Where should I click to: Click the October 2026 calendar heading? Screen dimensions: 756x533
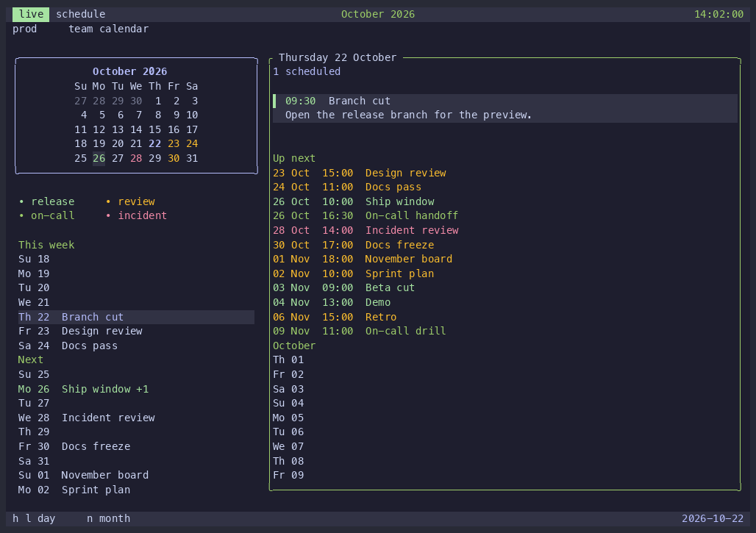129,71
